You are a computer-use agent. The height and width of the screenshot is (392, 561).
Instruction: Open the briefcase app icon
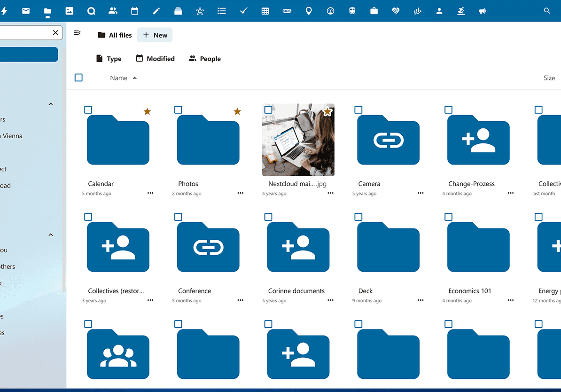(374, 11)
